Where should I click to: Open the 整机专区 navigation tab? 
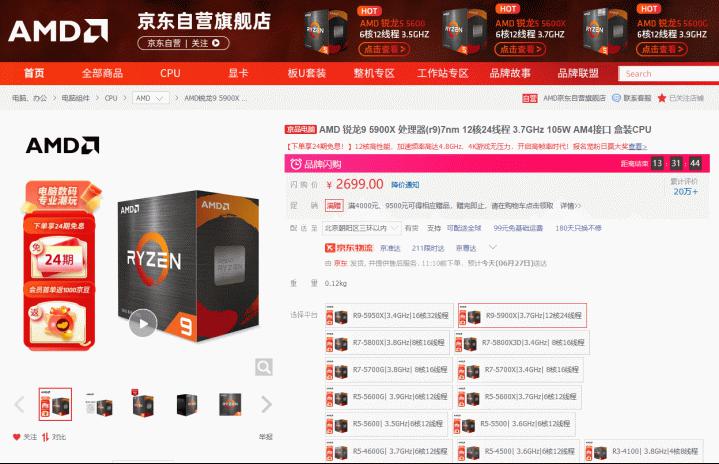[x=374, y=73]
